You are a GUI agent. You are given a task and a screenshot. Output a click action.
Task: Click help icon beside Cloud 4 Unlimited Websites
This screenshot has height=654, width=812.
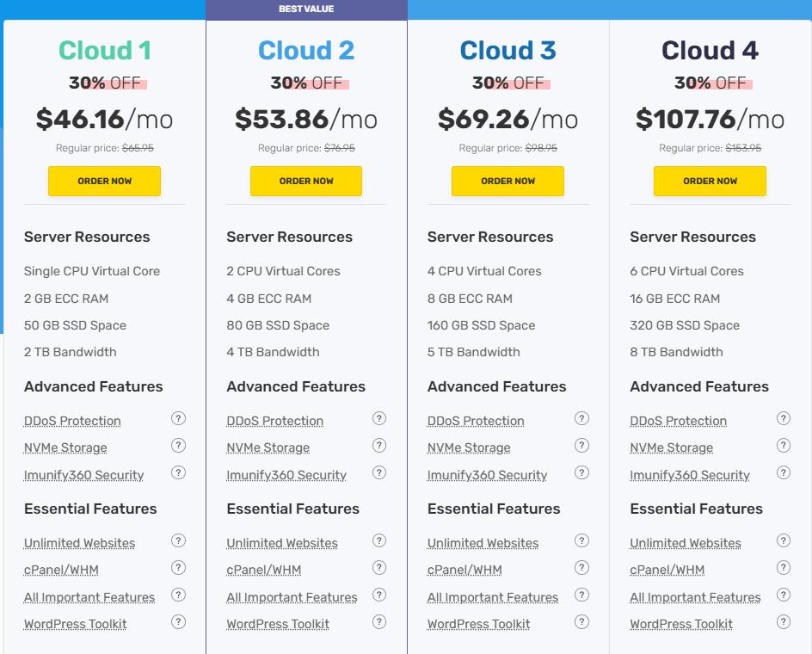coord(783,541)
